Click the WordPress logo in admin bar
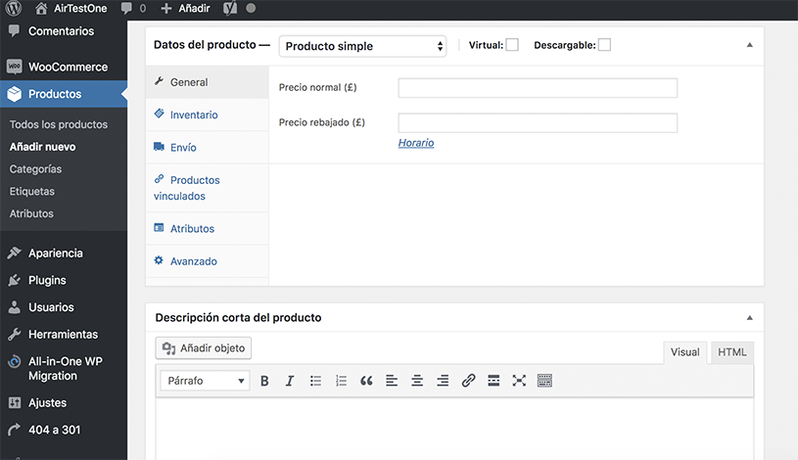 click(14, 8)
